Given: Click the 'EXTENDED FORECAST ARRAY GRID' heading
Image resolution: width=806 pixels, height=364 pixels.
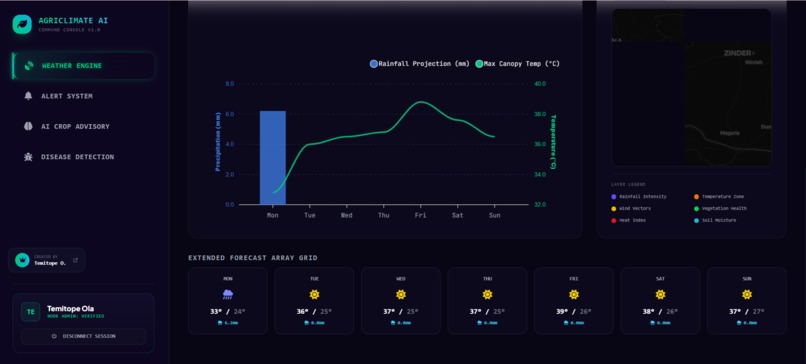Looking at the screenshot, I should (x=252, y=258).
